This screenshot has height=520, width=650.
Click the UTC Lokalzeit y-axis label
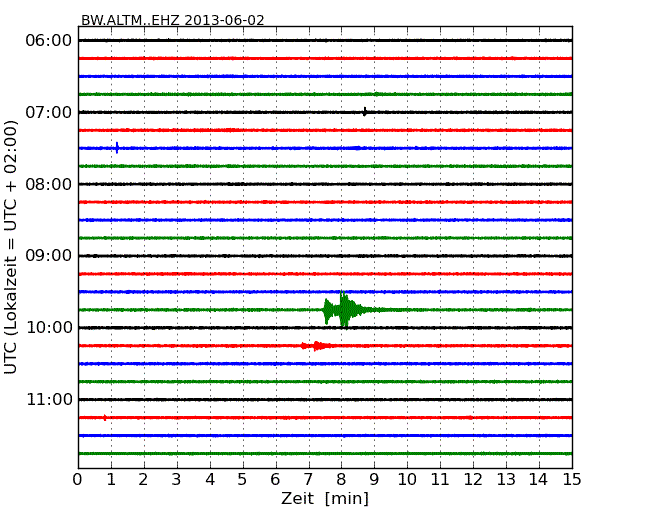[11, 247]
